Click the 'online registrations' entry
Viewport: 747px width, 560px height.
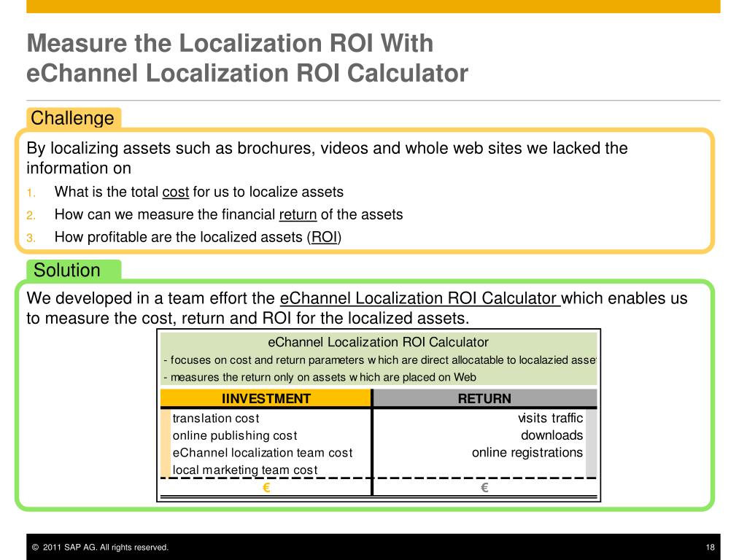(527, 452)
